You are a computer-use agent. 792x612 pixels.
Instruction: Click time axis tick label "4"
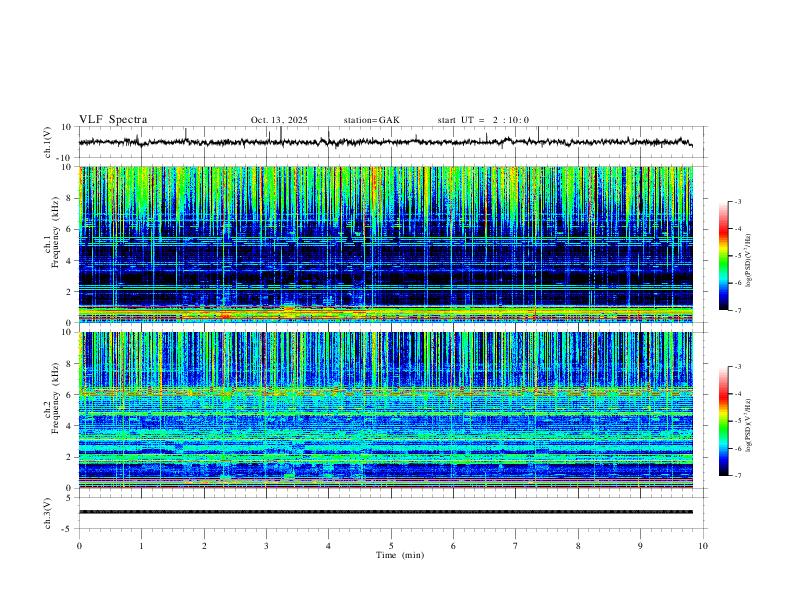[x=329, y=546]
